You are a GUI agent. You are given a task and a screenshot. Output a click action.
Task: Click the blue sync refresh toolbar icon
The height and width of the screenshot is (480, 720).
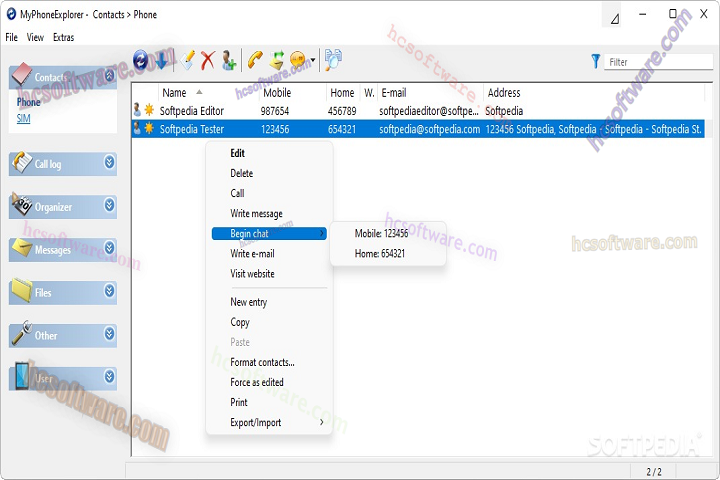point(141,60)
